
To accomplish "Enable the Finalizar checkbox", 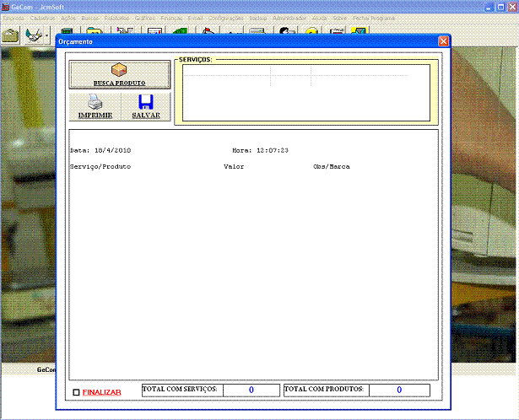I will (77, 392).
